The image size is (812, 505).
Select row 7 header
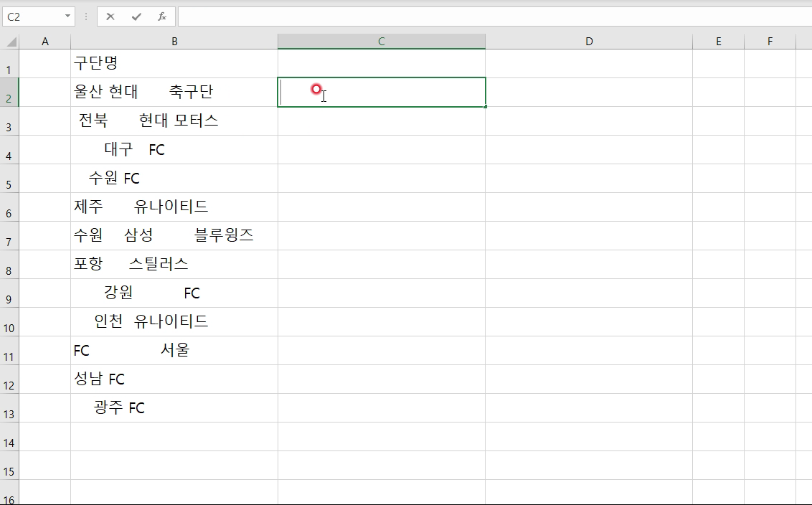[9, 236]
